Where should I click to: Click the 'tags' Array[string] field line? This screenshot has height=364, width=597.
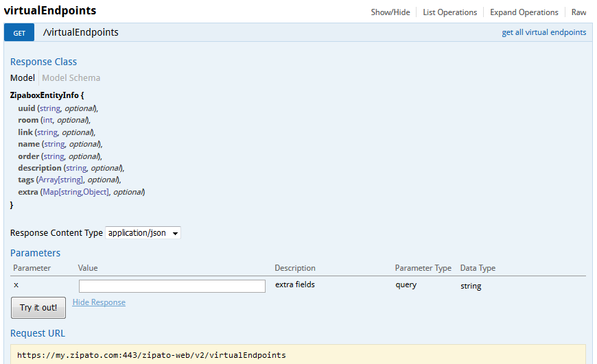[70, 180]
